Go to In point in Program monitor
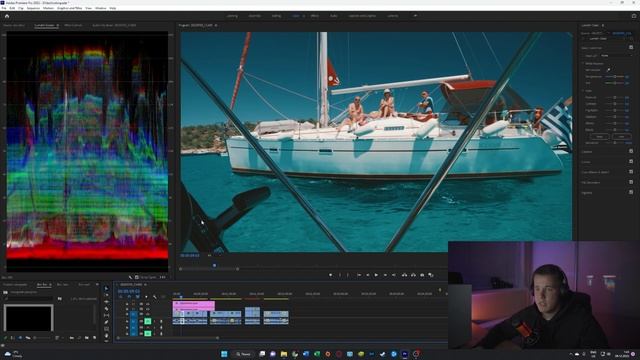The height and width of the screenshot is (360, 640). click(x=359, y=275)
